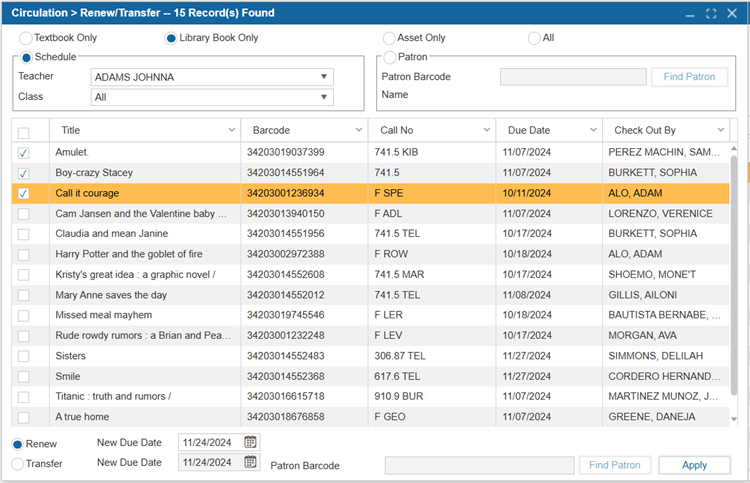Focus the bottom Patron Barcode field
This screenshot has height=483, width=750.
[x=479, y=465]
